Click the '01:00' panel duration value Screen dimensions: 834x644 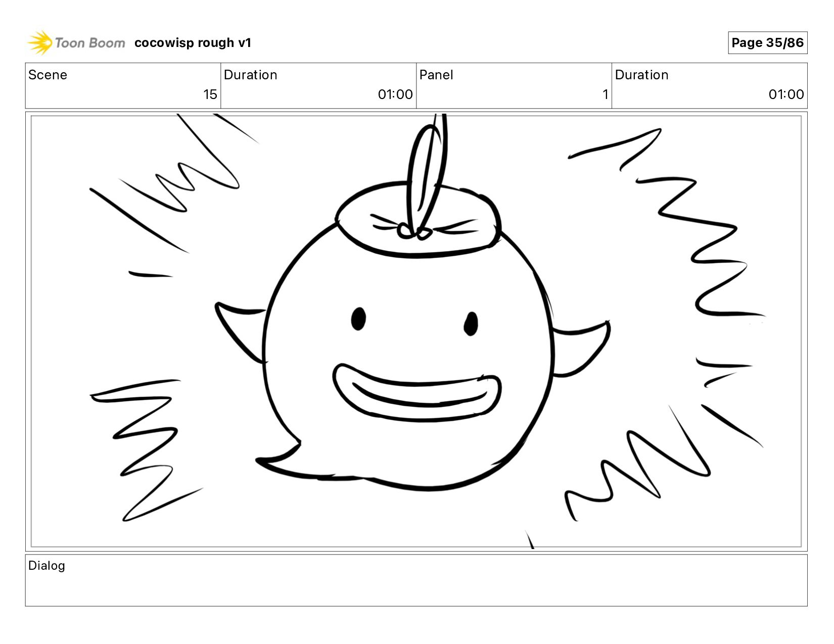[786, 94]
